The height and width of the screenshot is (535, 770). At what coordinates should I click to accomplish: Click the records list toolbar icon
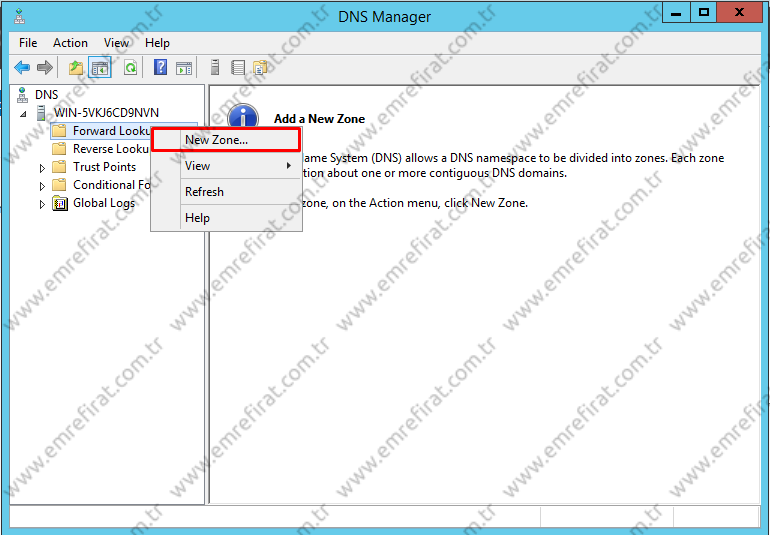pos(238,68)
